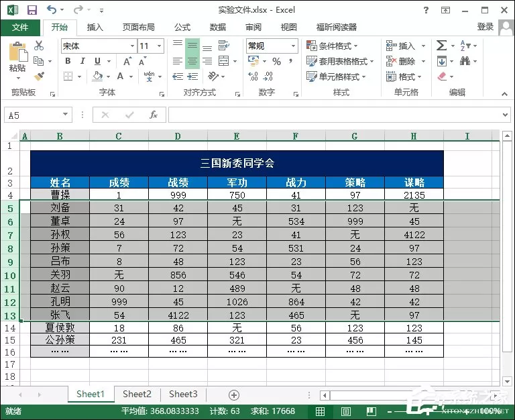Click the Clear eraser icon
This screenshot has height=420, width=515.
tap(442, 76)
